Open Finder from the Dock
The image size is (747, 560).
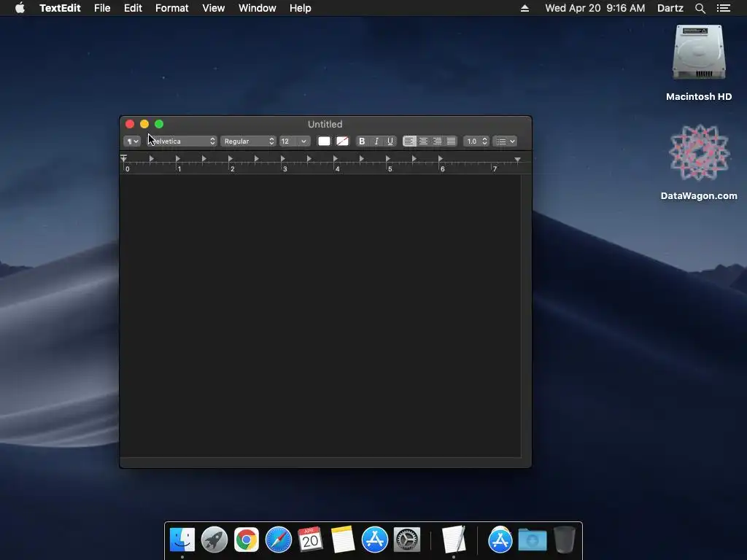[182, 540]
